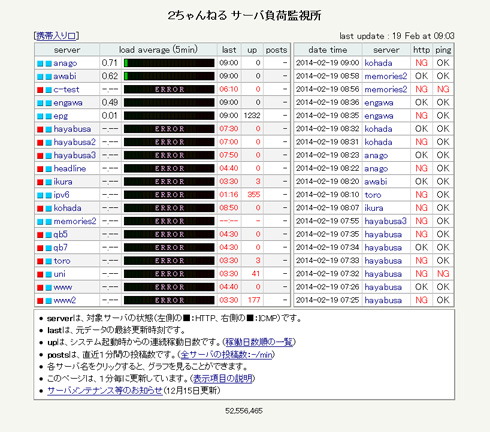Click the engawa link at 08:35 log row
The width and height of the screenshot is (490, 432).
(379, 116)
